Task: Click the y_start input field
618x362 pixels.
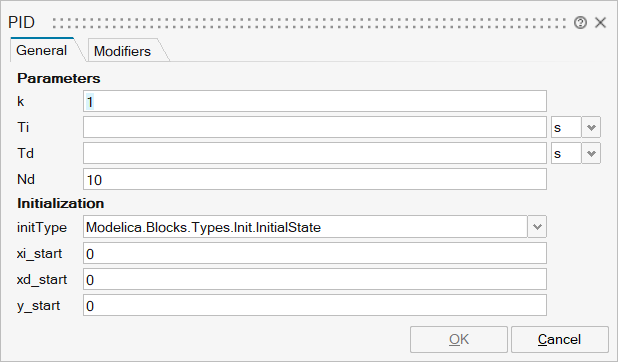Action: point(315,305)
